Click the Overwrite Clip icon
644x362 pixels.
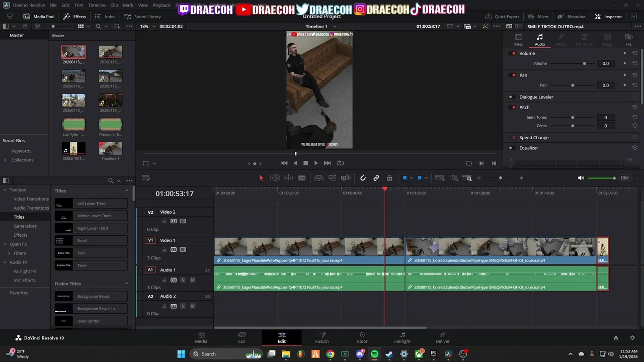coord(332,178)
